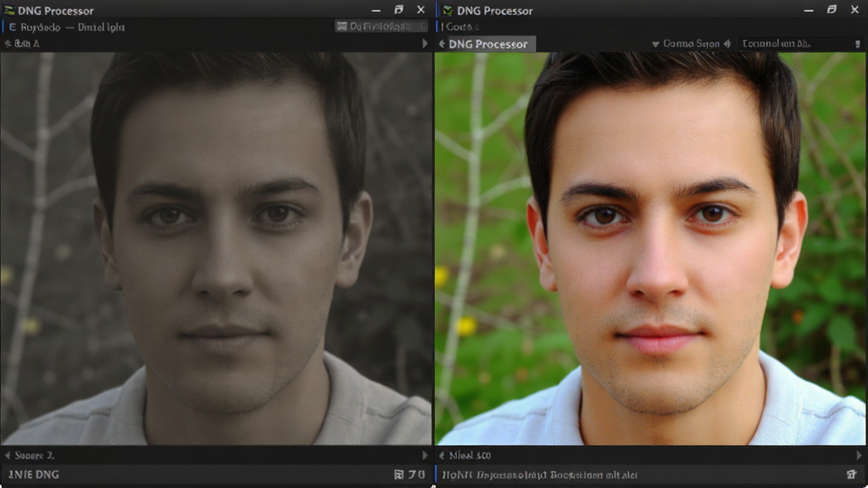Maximize the right DNG Processor window
Viewport: 868px width, 488px height.
click(x=832, y=10)
